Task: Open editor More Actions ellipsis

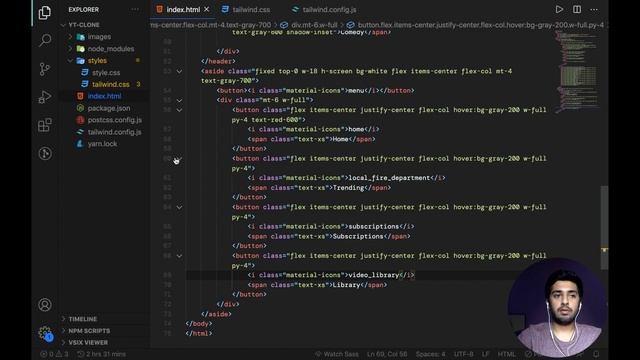Action: pos(594,9)
